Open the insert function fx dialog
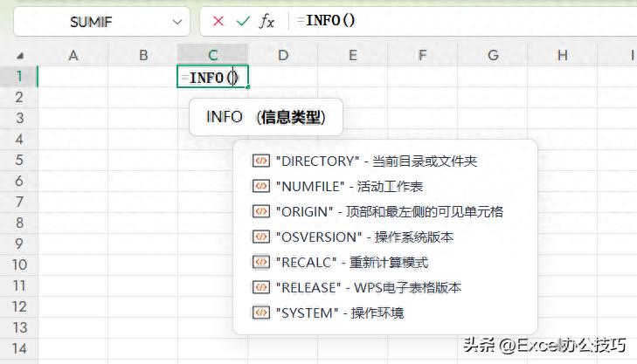637x364 pixels. (x=267, y=21)
